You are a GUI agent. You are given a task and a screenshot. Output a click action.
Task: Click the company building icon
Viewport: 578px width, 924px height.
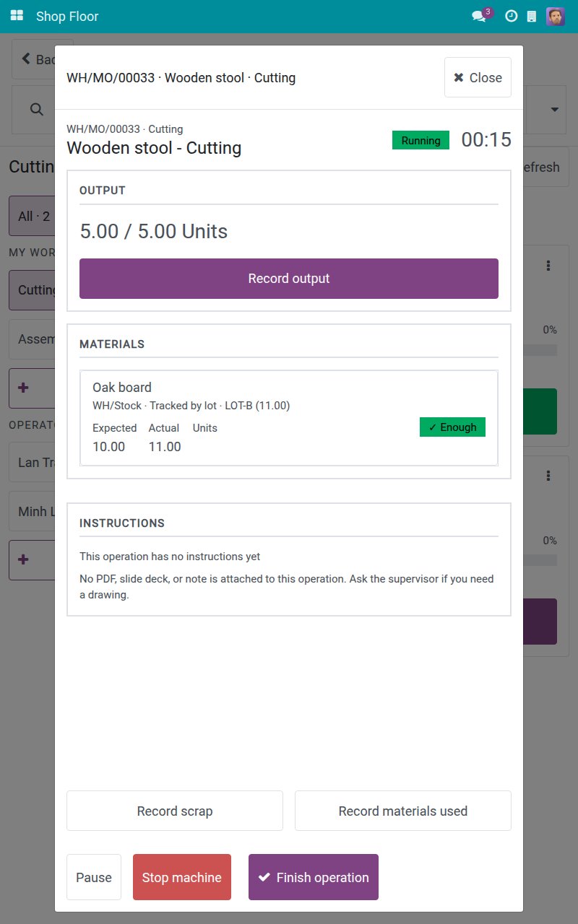(532, 16)
